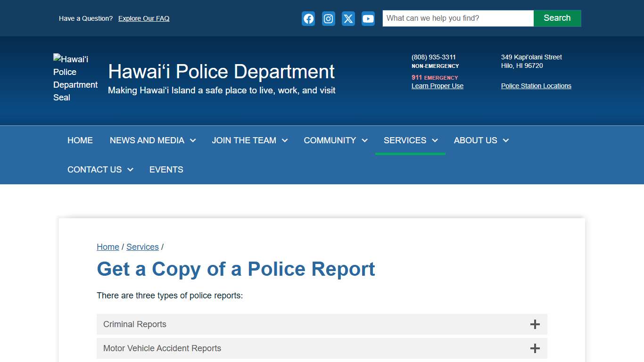Screen dimensions: 644x362
Task: Click inside the search input field
Action: click(457, 18)
